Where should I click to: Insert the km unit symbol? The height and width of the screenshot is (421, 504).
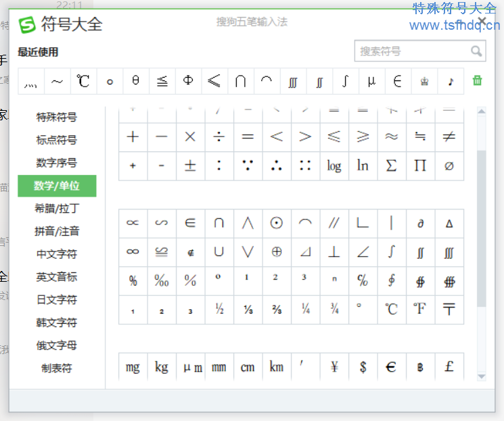[276, 367]
